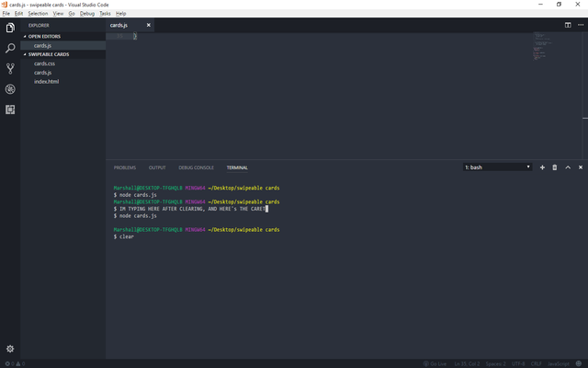
Task: Open the View menu
Action: 58,14
